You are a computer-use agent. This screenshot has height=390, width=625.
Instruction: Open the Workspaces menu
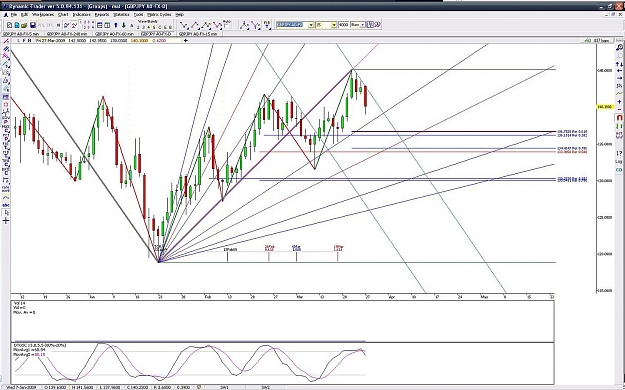pos(43,14)
